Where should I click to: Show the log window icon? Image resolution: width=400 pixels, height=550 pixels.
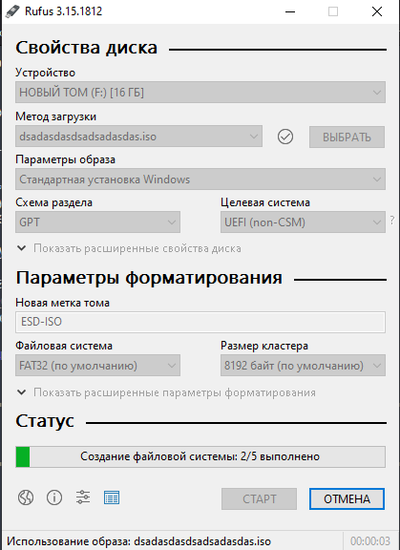coord(112,497)
